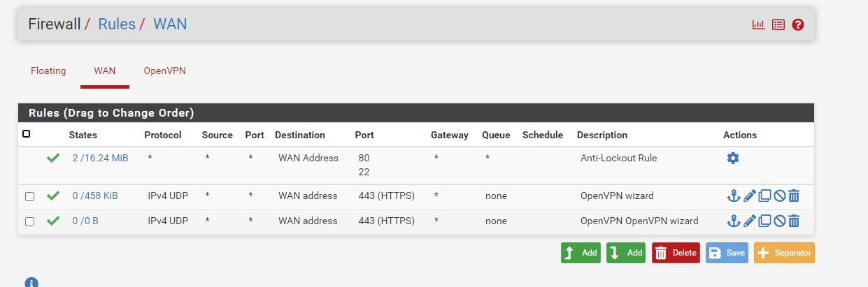Screen dimensions: 868x287
Task: Click the red Delete button
Action: click(676, 253)
